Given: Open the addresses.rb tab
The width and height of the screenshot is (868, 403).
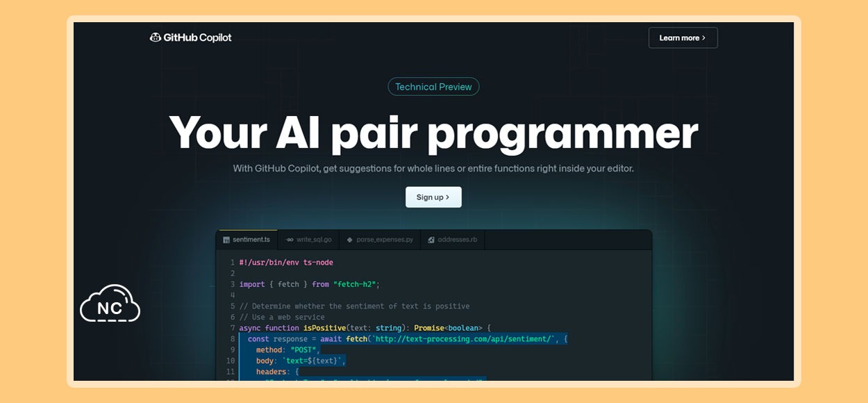Looking at the screenshot, I should pyautogui.click(x=453, y=240).
